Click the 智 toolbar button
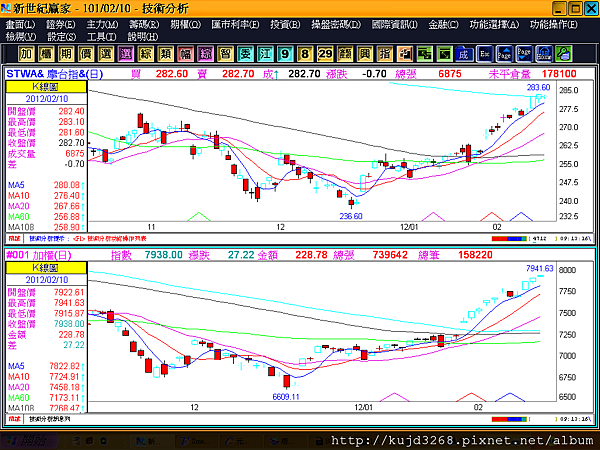This screenshot has width=600, height=450. tap(225, 54)
